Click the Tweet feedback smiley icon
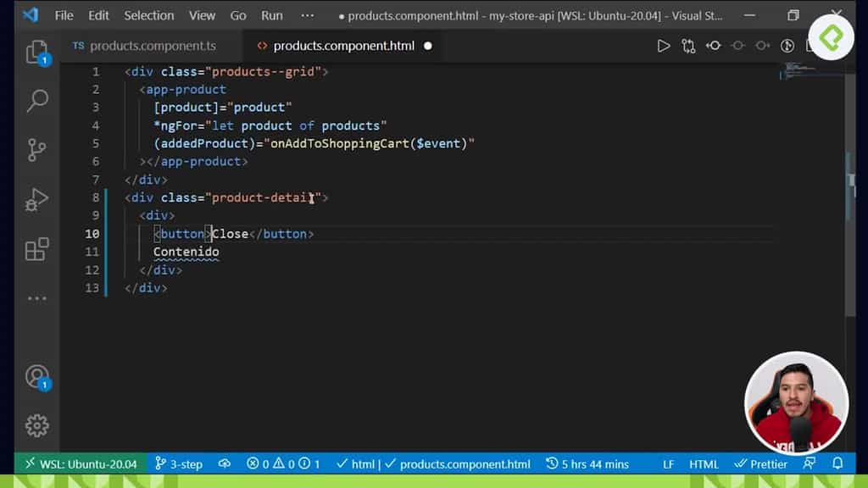 coord(810,463)
